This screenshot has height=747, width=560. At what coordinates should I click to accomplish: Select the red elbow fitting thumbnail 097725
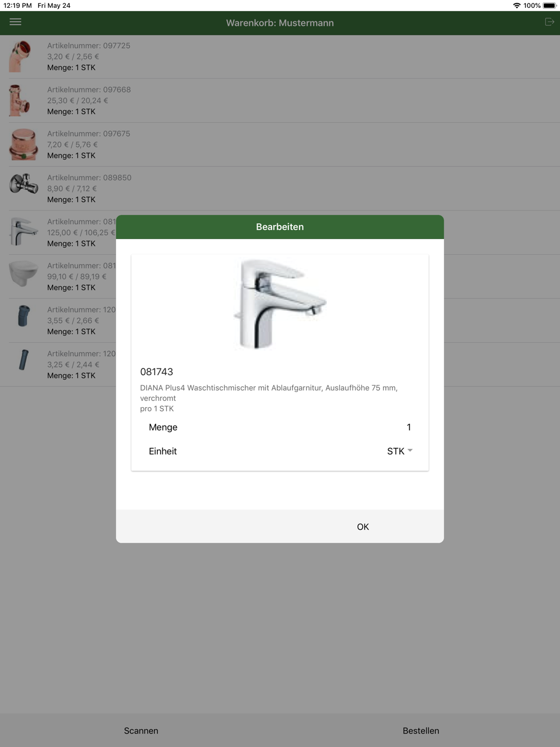pos(24,57)
